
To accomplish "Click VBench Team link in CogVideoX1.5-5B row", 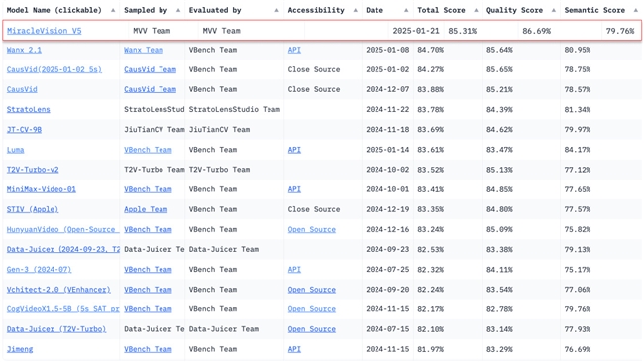I will point(148,309).
